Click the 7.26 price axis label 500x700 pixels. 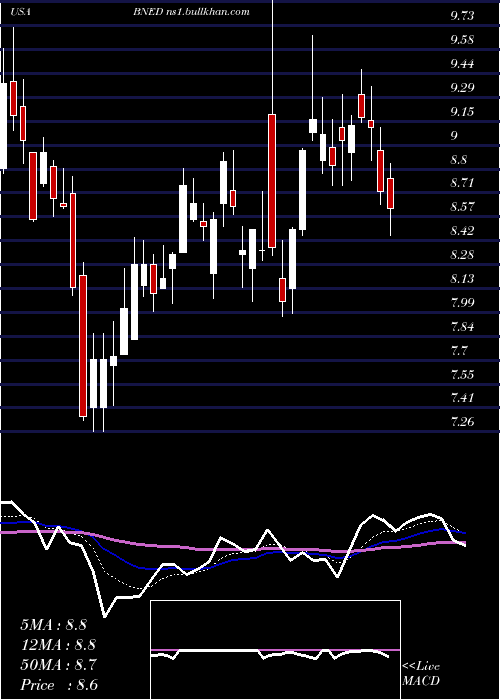point(462,422)
